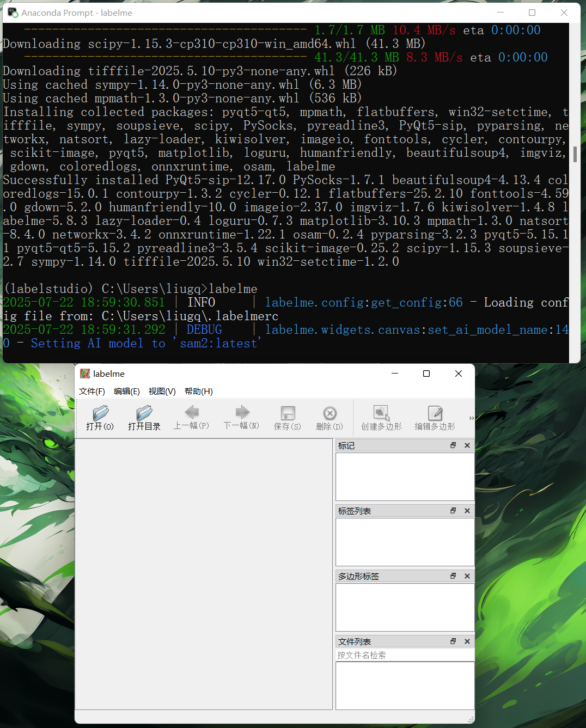Select the 创建多边形 create polygon tool
Viewport: 586px width, 728px height.
tap(381, 418)
